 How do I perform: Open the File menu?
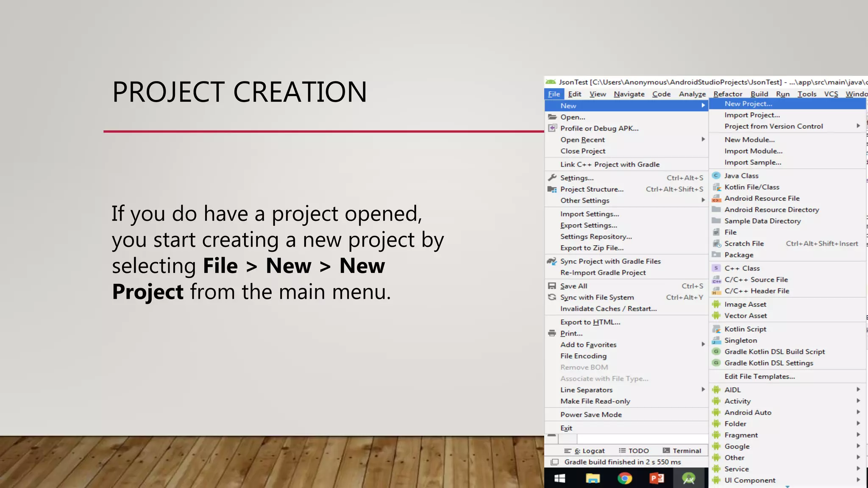(554, 94)
